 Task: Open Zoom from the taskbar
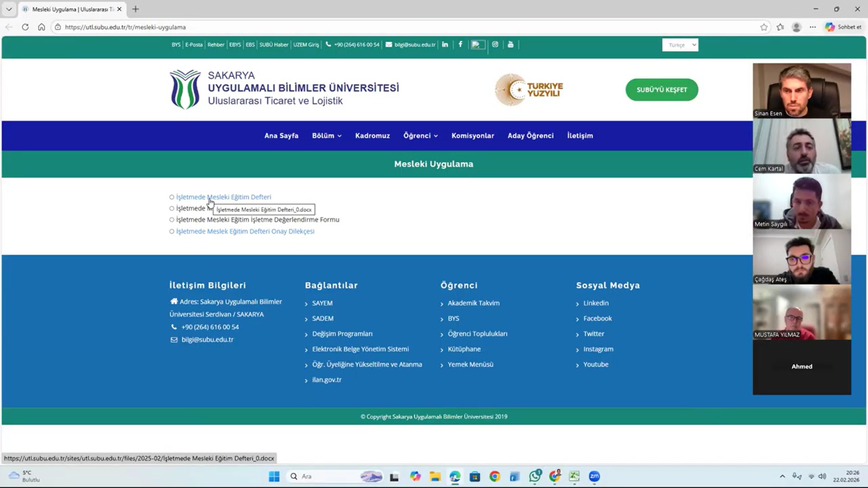point(594,476)
